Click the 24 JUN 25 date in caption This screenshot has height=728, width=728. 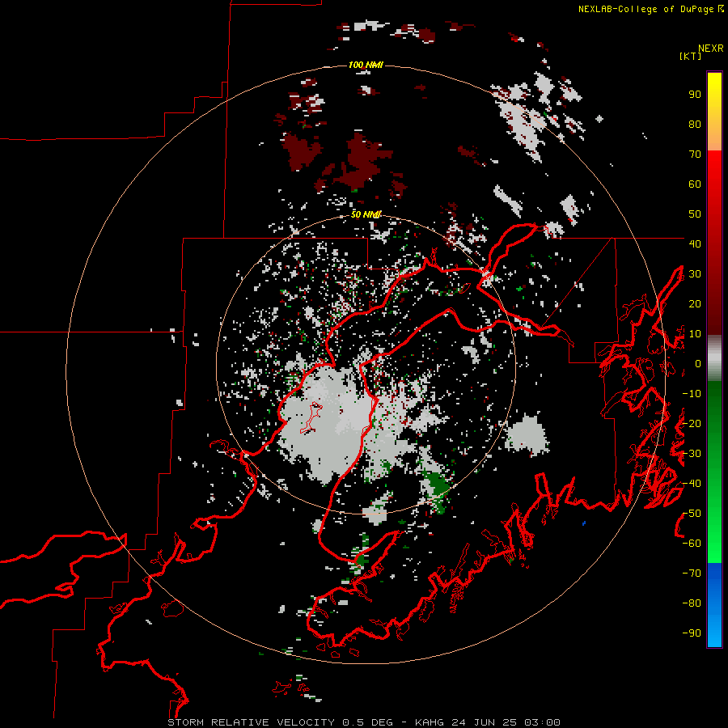pos(484,722)
